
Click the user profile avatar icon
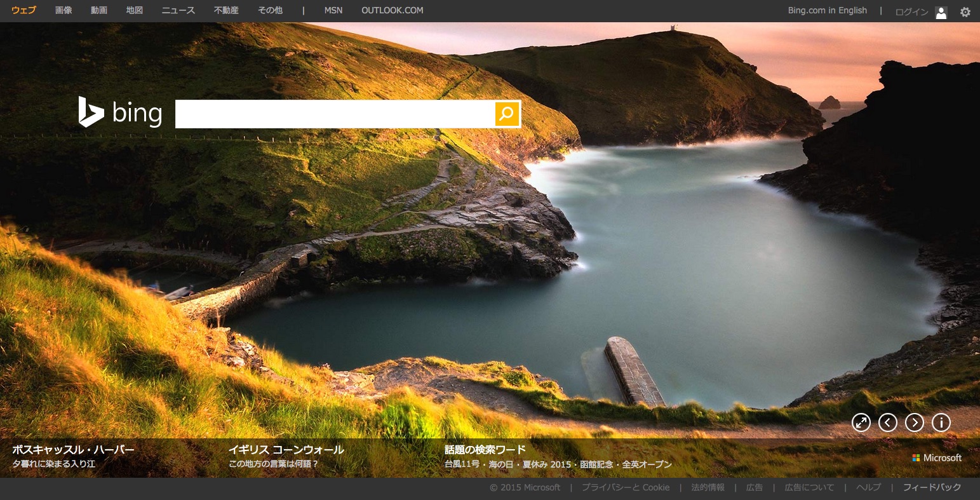click(x=941, y=12)
